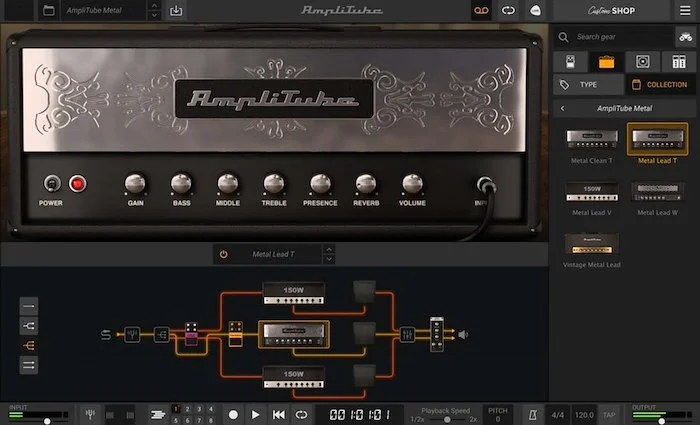This screenshot has height=425, width=700.
Task: Click the TREBLE knob on amp
Action: [x=274, y=183]
